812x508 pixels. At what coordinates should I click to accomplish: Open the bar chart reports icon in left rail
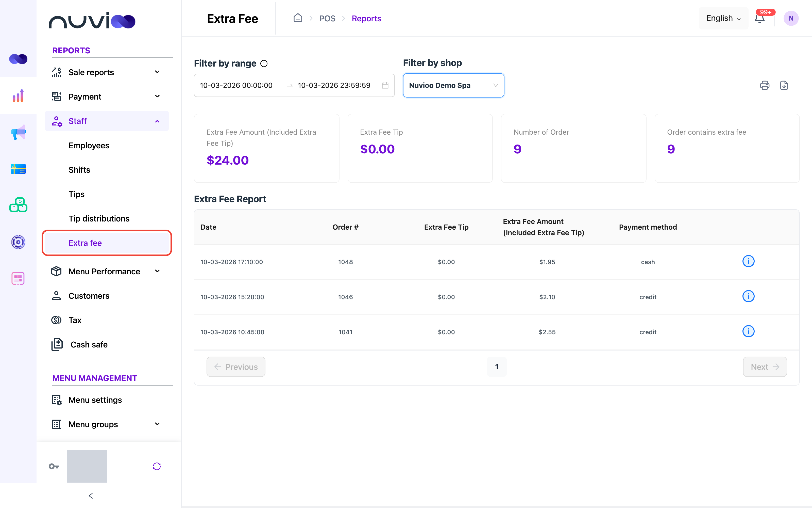[18, 96]
